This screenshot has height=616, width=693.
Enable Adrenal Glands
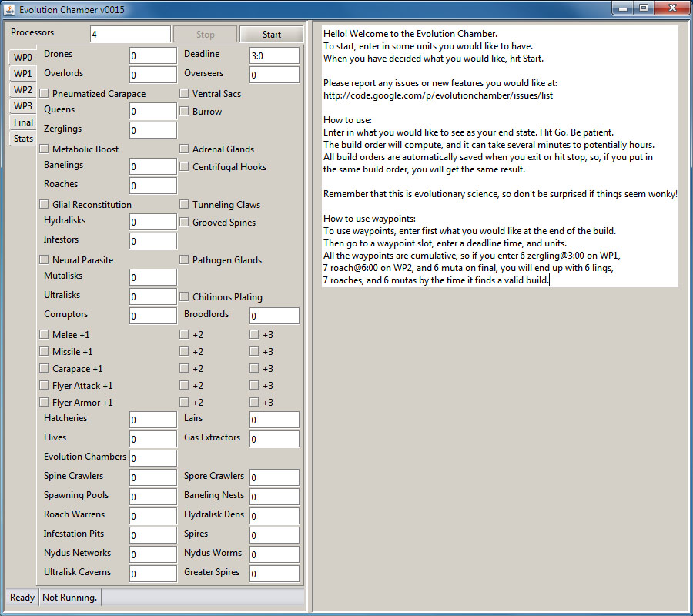[x=184, y=149]
